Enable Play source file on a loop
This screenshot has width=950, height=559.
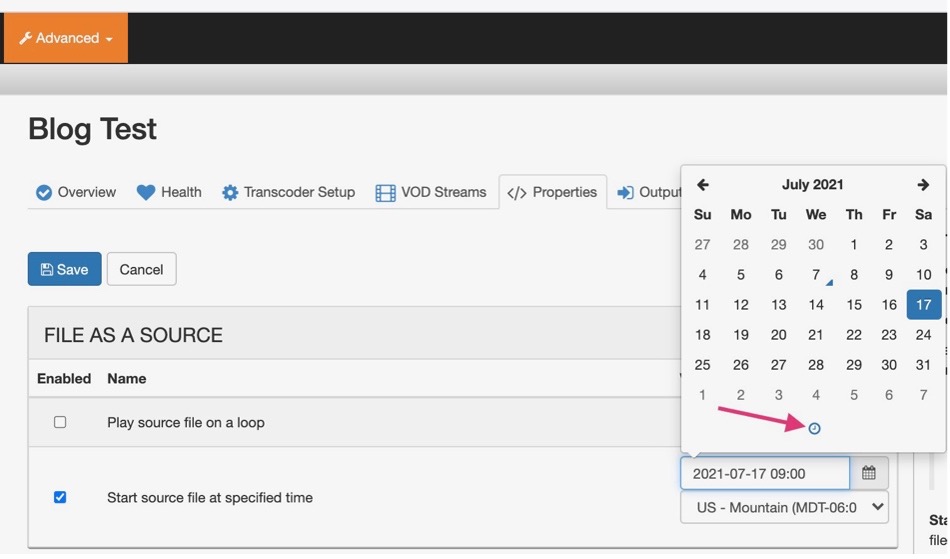pyautogui.click(x=60, y=422)
